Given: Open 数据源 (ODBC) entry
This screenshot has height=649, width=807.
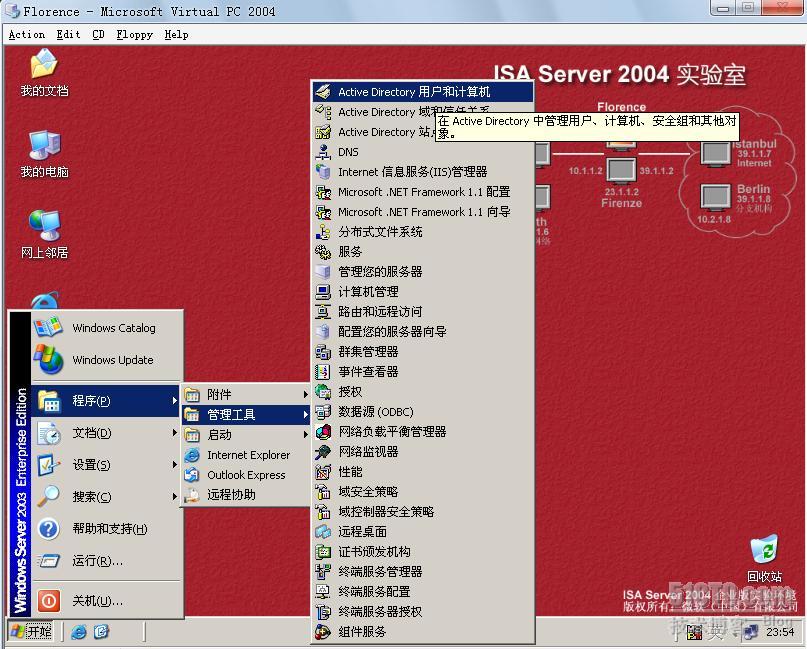Looking at the screenshot, I should point(423,412).
